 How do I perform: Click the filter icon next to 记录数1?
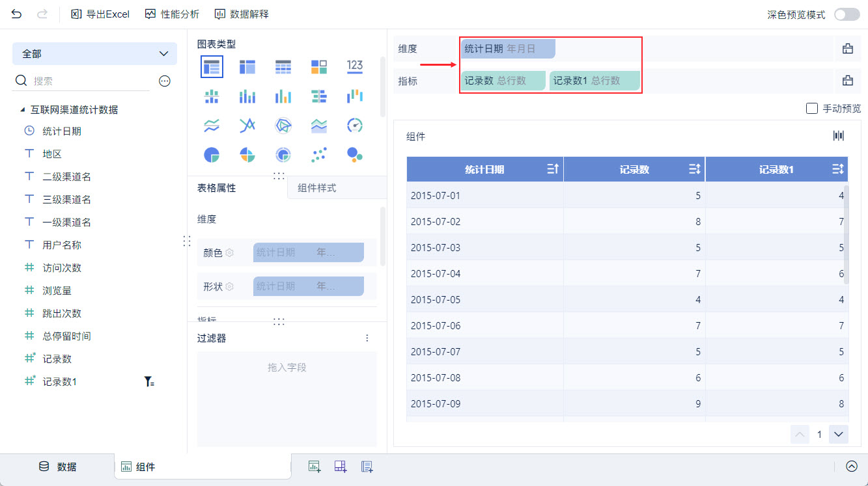pyautogui.click(x=149, y=382)
